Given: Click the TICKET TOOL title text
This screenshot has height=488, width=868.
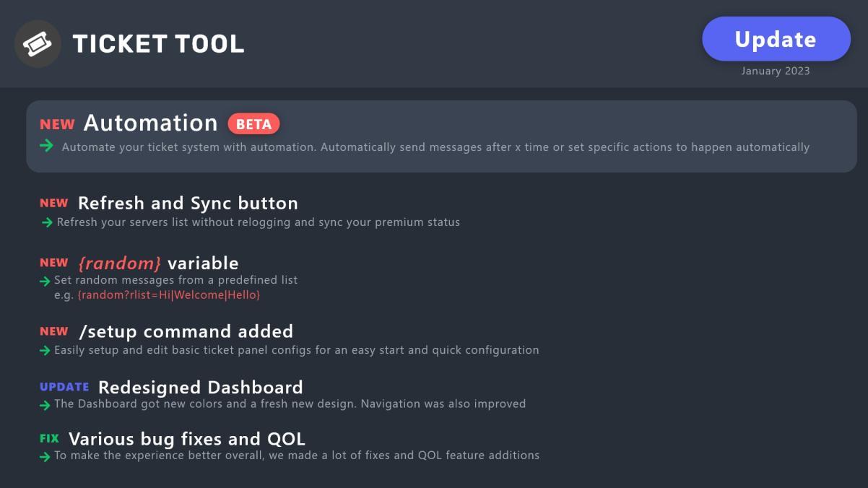Looking at the screenshot, I should click(158, 44).
